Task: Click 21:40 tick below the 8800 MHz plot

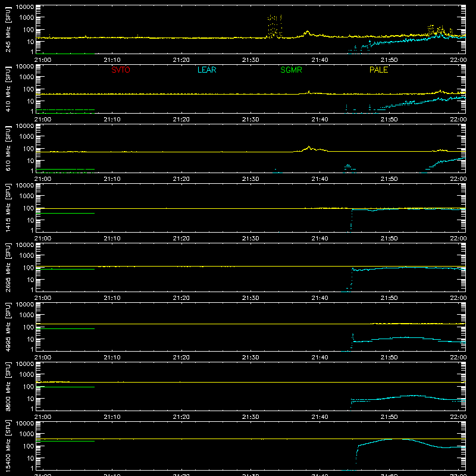Action: pyautogui.click(x=320, y=417)
